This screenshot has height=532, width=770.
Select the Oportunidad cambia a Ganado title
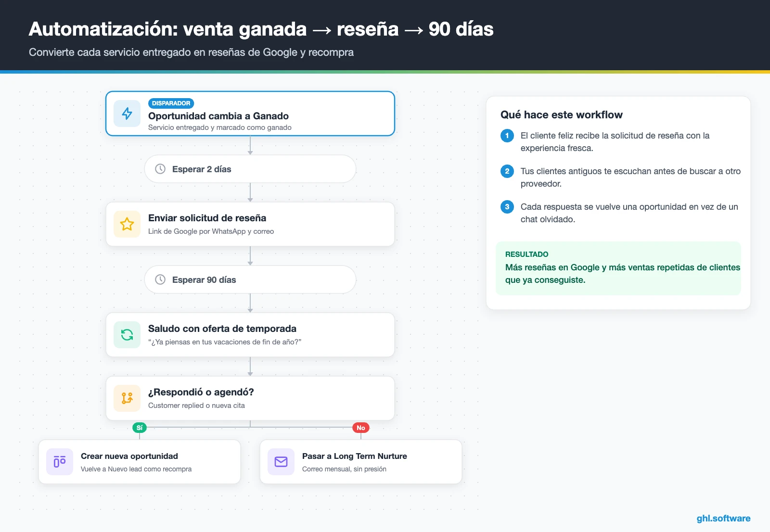click(x=218, y=116)
